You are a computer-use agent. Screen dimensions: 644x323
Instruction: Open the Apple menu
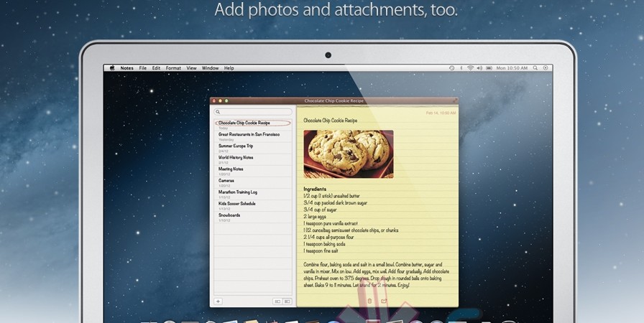click(111, 68)
